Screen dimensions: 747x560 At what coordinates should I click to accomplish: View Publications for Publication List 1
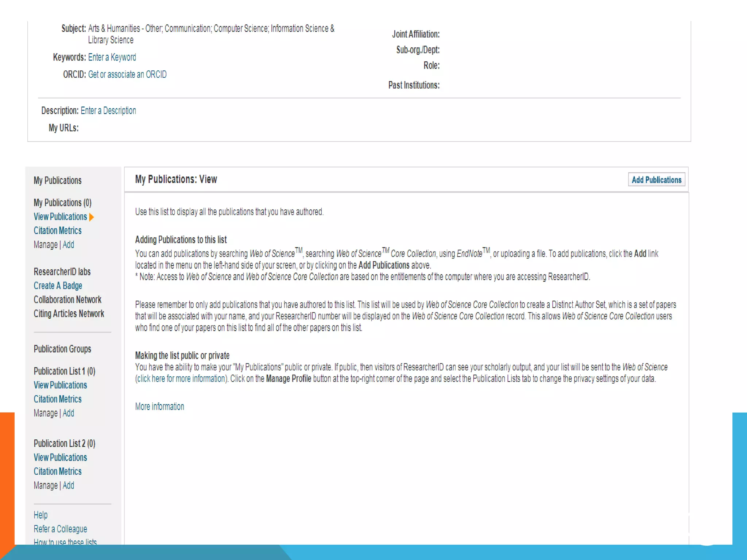(x=60, y=385)
